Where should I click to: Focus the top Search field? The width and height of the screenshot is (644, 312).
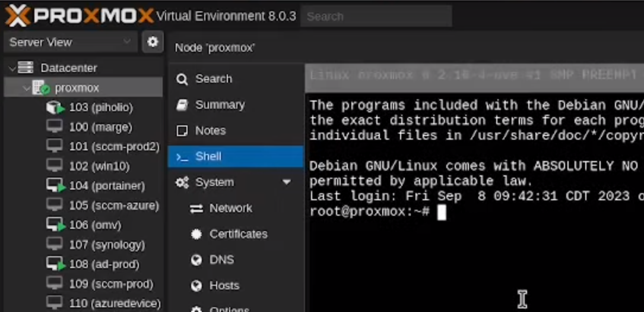pos(376,17)
